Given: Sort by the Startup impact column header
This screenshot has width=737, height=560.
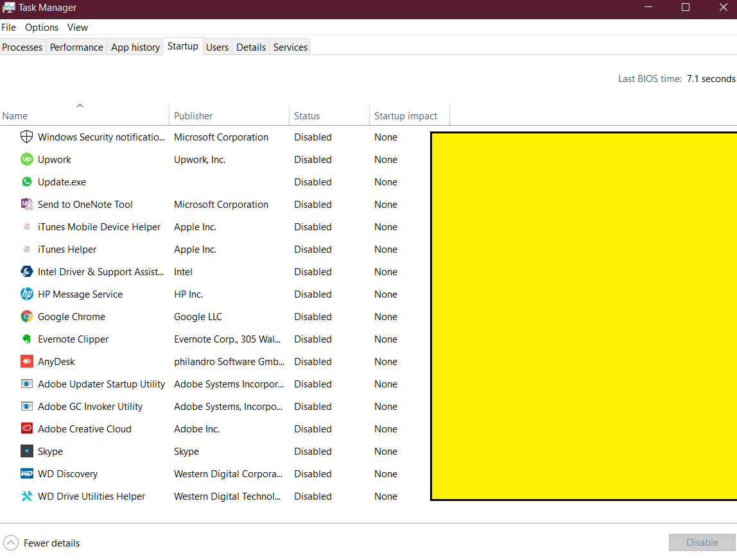Looking at the screenshot, I should 410,115.
